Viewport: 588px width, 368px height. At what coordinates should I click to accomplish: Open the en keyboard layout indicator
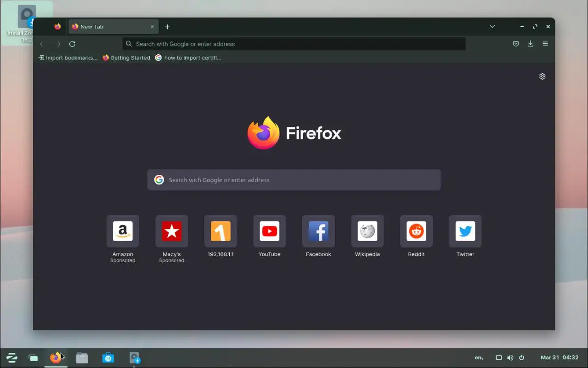(479, 357)
